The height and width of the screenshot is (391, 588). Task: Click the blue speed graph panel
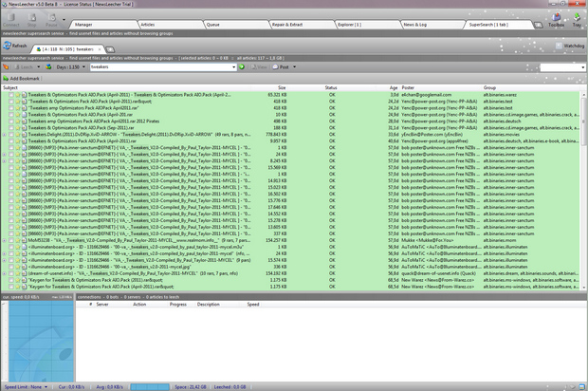pos(41,341)
